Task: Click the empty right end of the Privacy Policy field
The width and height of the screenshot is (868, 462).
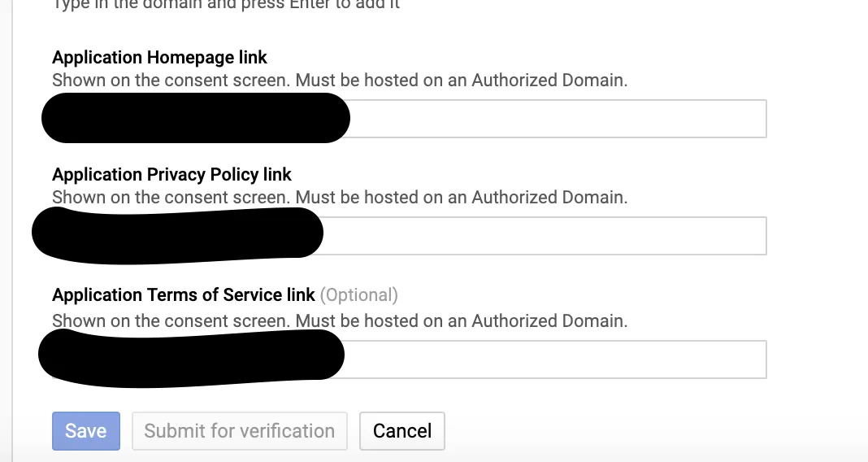Action: click(545, 236)
